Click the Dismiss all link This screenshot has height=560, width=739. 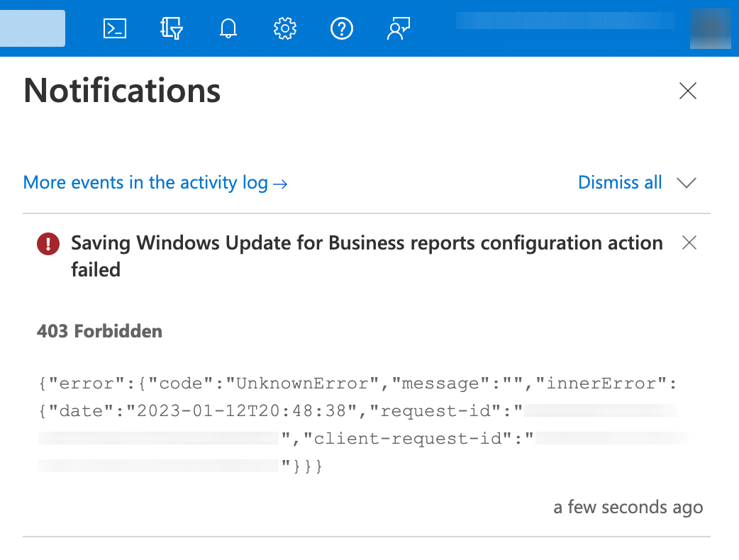click(620, 182)
